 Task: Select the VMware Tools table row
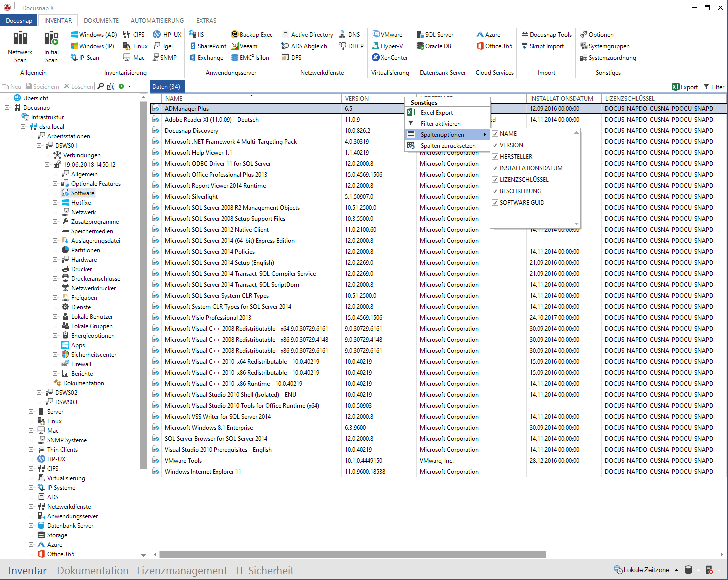pos(439,461)
